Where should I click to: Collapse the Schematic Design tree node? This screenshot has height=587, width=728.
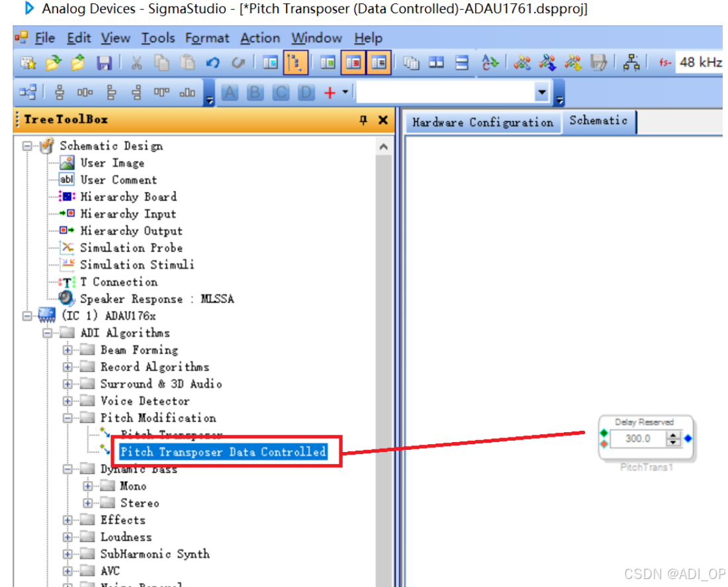click(x=27, y=146)
